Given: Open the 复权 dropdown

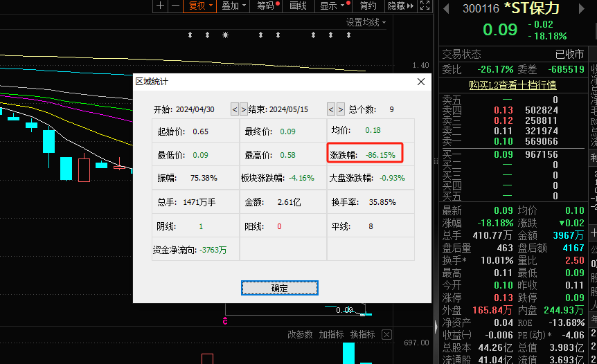Looking at the screenshot, I should point(200,6).
